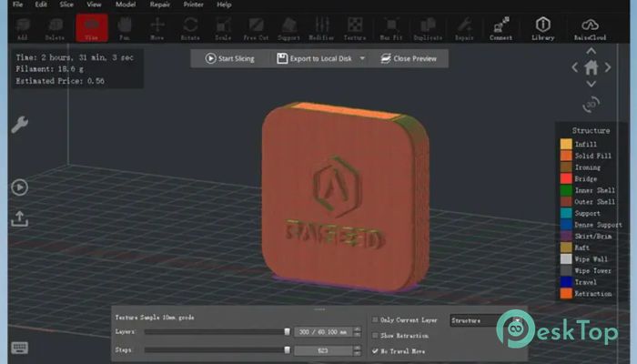
Task: Click Close Preview button
Action: 409,58
